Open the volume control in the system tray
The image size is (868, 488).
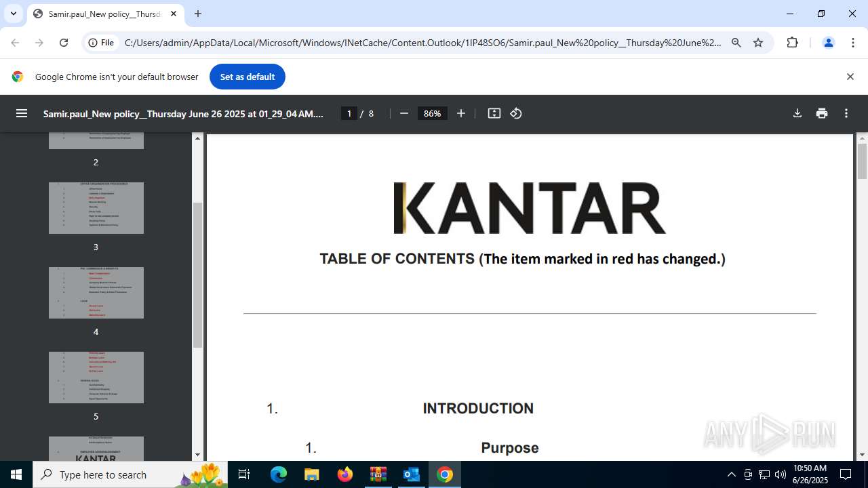click(x=780, y=474)
